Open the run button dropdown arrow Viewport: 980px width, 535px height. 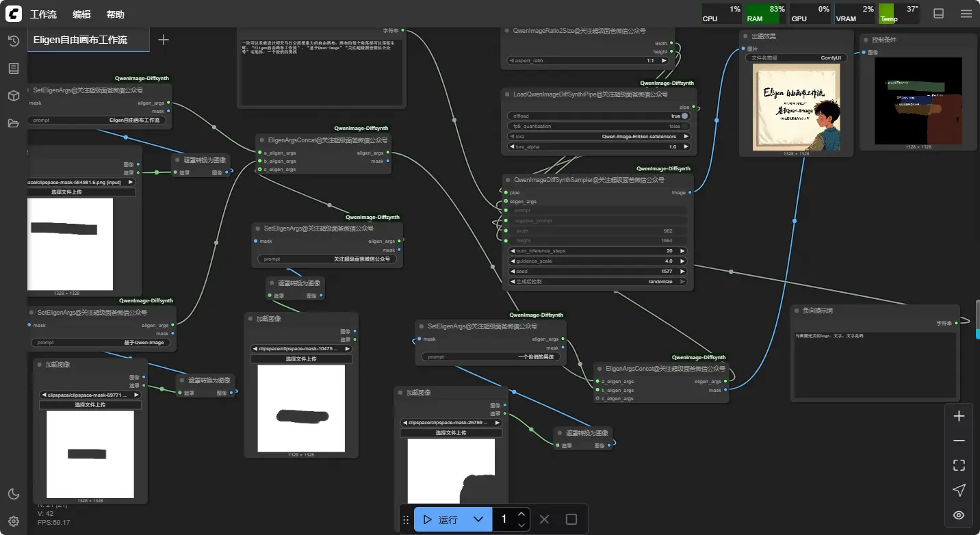tap(478, 520)
